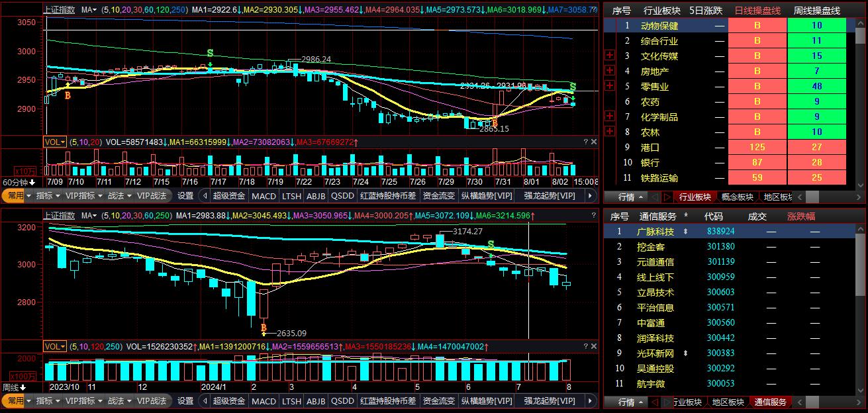Open the 周线 period selector in lower chart
This screenshot has height=413, width=868.
pos(14,387)
